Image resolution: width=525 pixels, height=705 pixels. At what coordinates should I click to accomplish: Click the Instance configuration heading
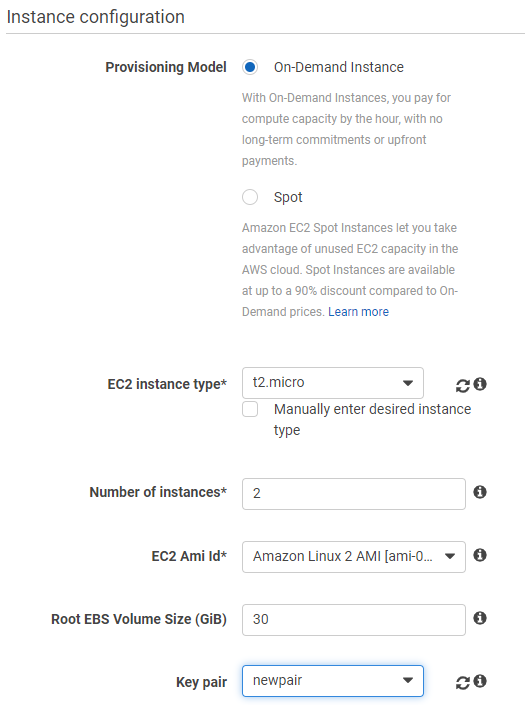click(95, 17)
